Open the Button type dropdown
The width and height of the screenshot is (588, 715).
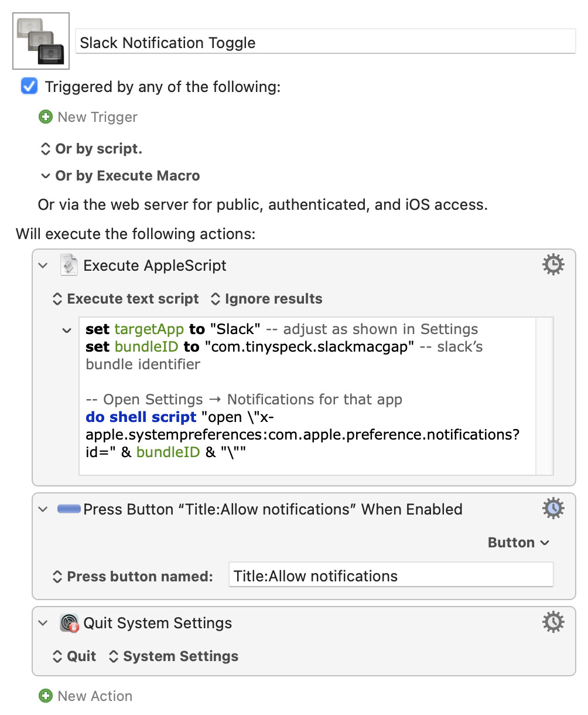click(x=518, y=543)
